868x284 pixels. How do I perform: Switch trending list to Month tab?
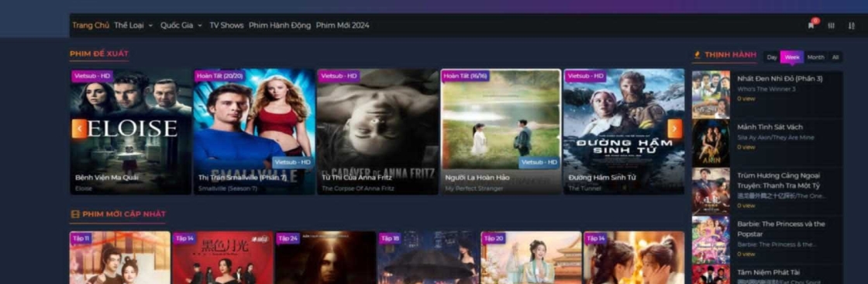click(815, 57)
